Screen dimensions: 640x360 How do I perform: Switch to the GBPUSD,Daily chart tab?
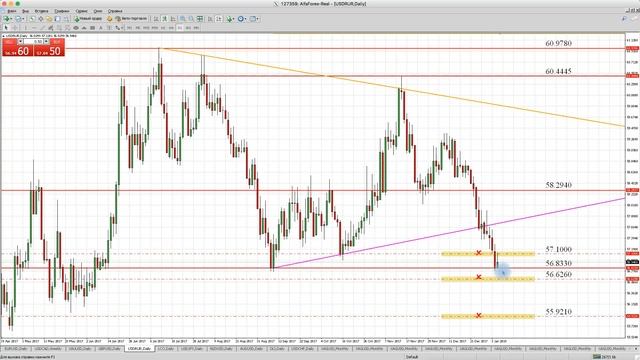point(109,349)
